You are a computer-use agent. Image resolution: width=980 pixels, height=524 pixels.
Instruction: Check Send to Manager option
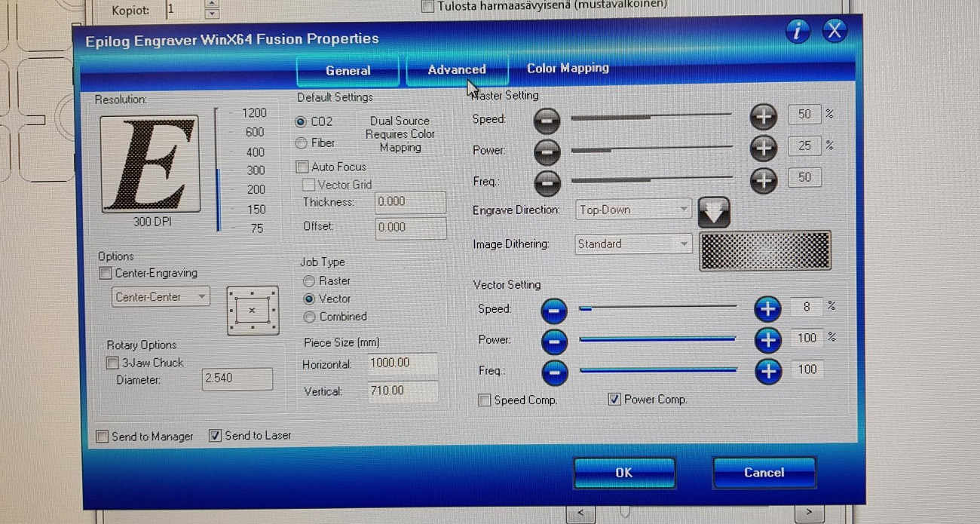(102, 437)
